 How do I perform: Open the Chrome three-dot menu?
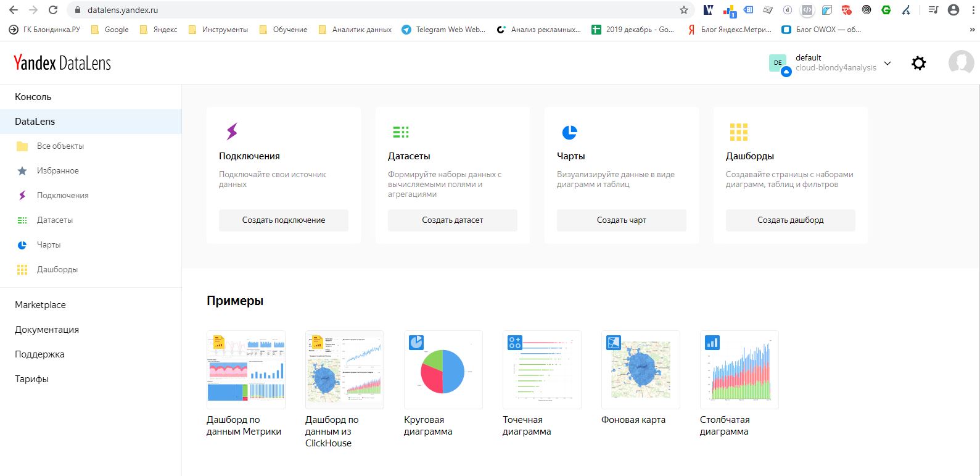pos(973,10)
